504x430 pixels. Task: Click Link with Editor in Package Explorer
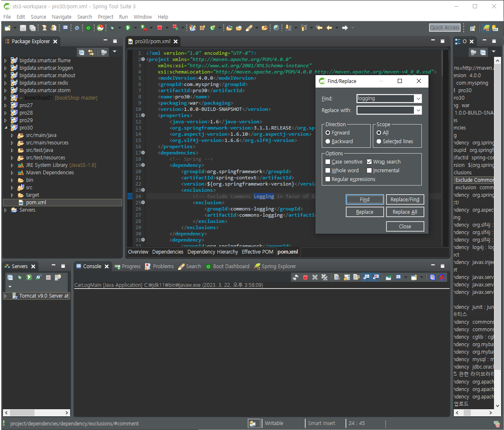click(91, 52)
